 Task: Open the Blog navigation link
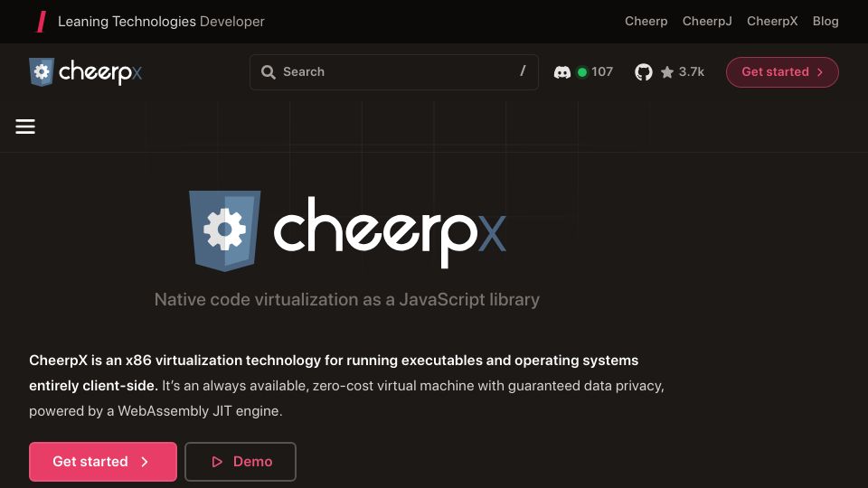(x=826, y=21)
